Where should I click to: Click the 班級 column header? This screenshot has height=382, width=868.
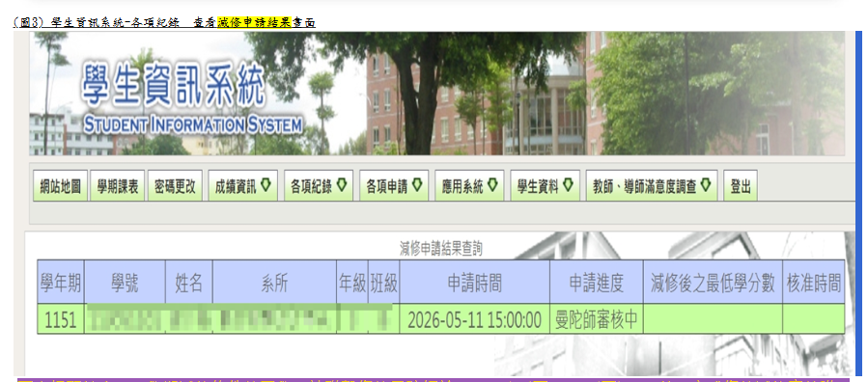tap(383, 282)
